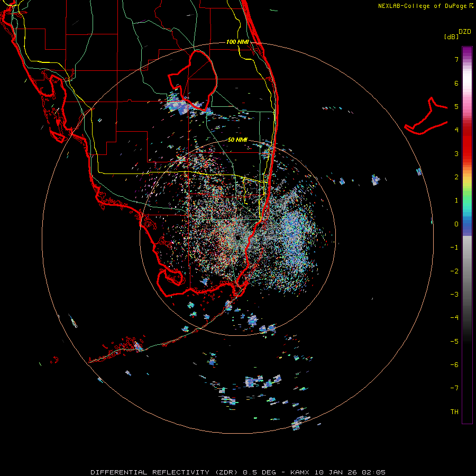Click the 50 NMI range ring label
This screenshot has height=476, width=476.
(237, 140)
